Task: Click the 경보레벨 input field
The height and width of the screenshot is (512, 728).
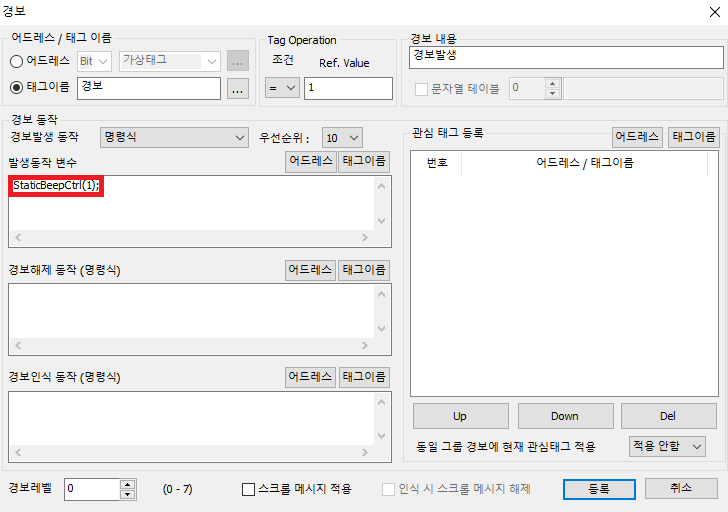Action: 92,489
